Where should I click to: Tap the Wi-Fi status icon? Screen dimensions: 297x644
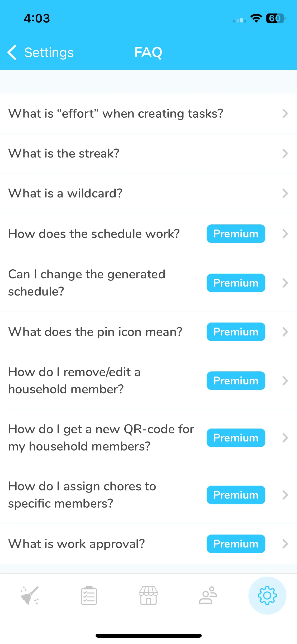click(256, 18)
